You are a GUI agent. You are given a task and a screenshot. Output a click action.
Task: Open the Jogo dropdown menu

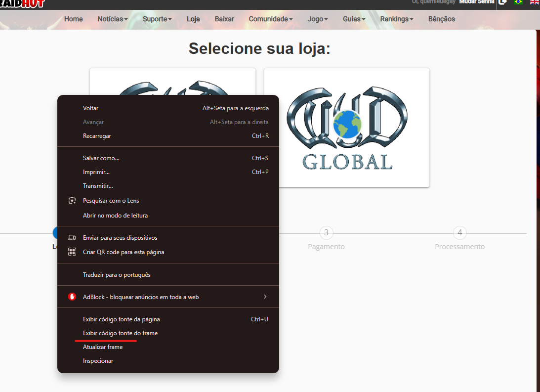click(317, 19)
